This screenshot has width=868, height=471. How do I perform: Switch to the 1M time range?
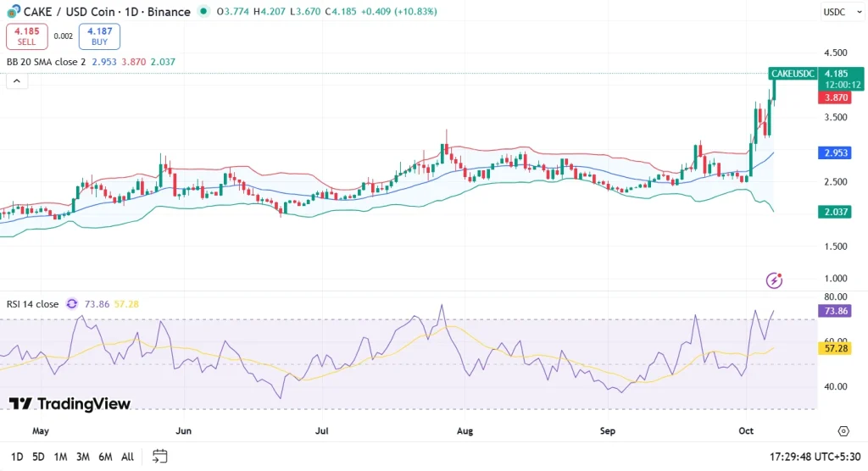(60, 457)
